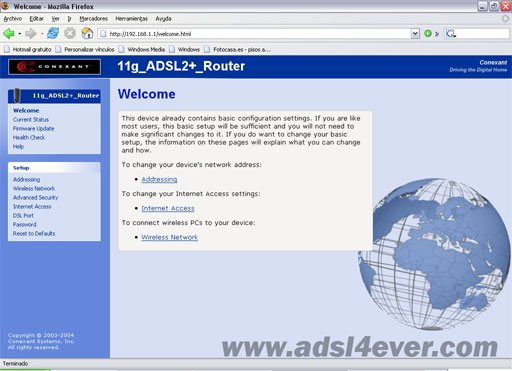Click the greyed stop loading icon
Image resolution: width=512 pixels, height=371 pixels.
70,33
